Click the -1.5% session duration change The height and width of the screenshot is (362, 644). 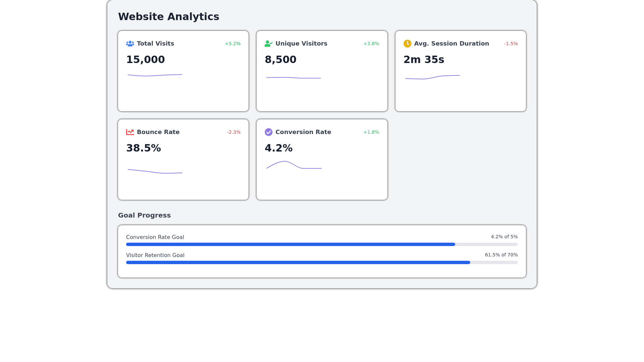[511, 44]
